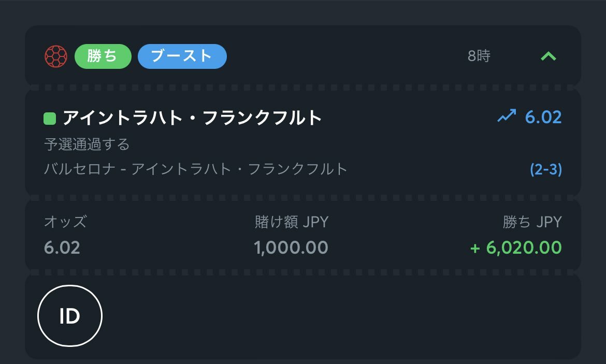Screen dimensions: 606x364
Task: Select the grey odds value 6.02
Action: 62,247
